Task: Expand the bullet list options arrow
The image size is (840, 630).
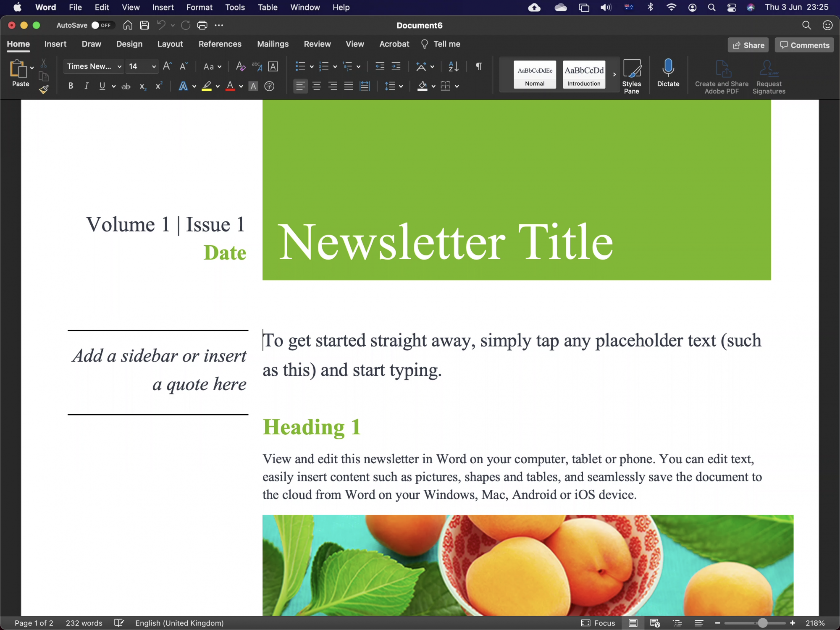Action: [312, 66]
